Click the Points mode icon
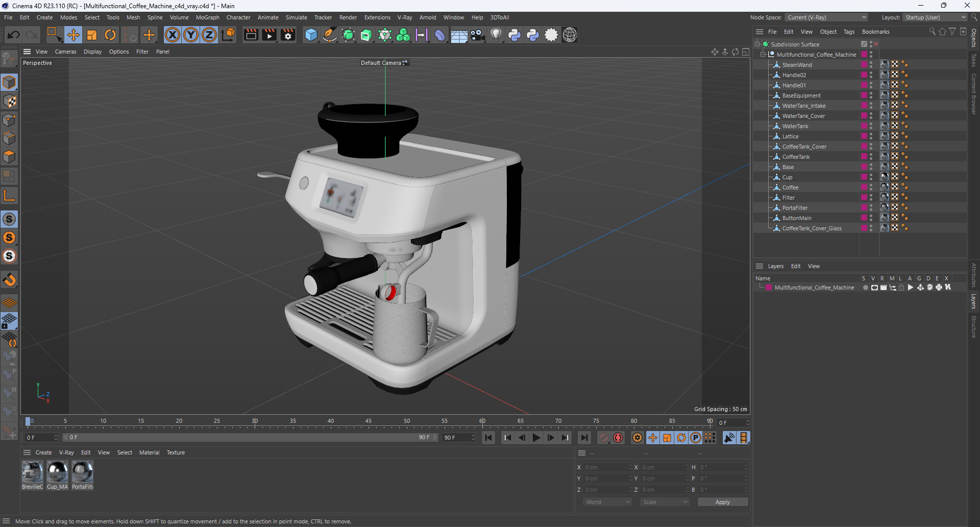980x527 pixels. click(x=9, y=120)
